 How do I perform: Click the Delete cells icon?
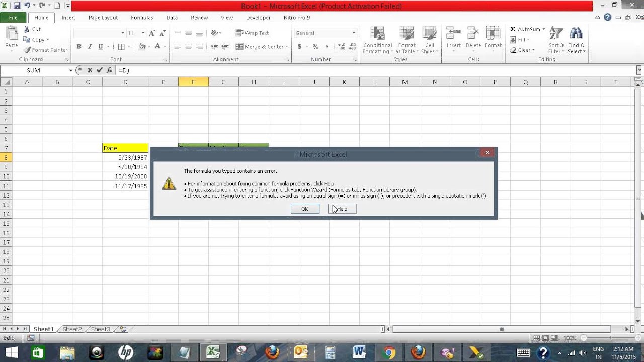pos(473,33)
